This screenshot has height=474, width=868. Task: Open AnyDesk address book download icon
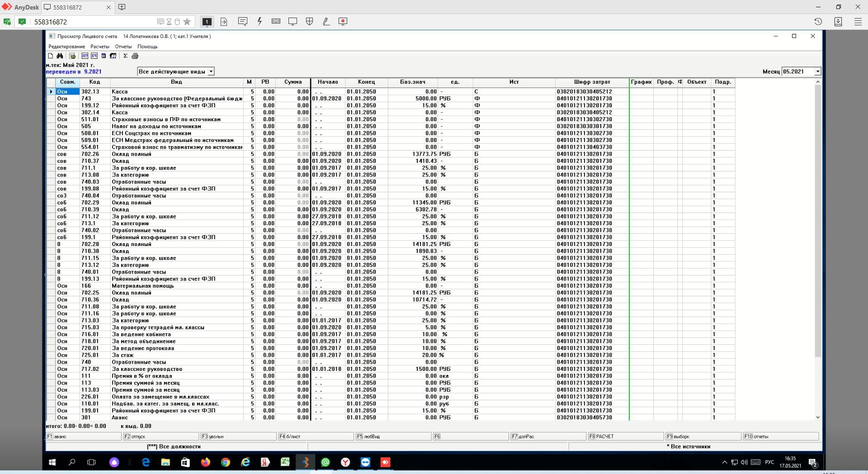tap(838, 21)
